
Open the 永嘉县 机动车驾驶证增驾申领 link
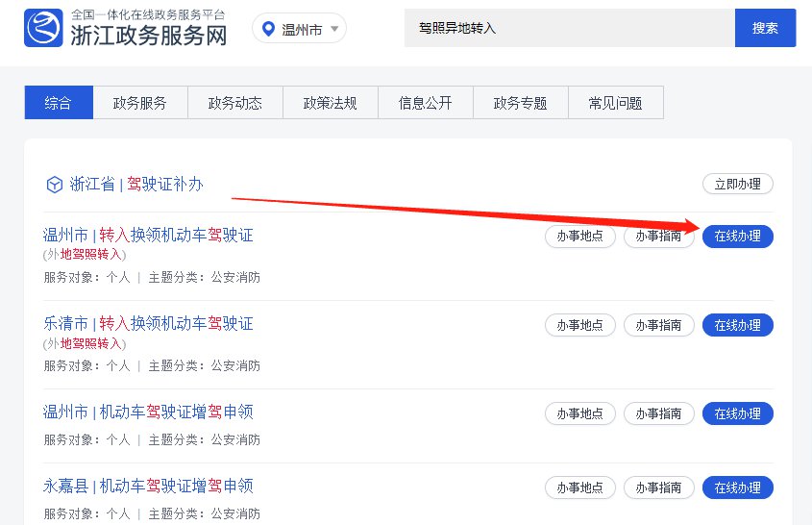(x=148, y=486)
